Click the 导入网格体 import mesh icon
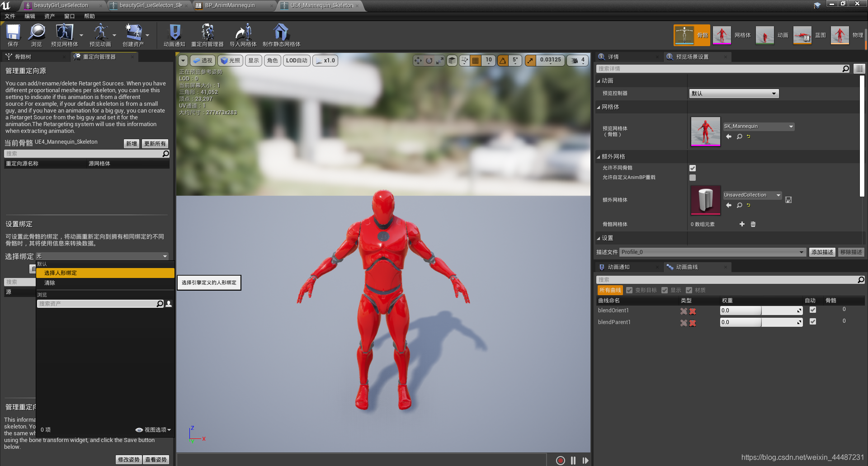This screenshot has width=868, height=466. 243,35
